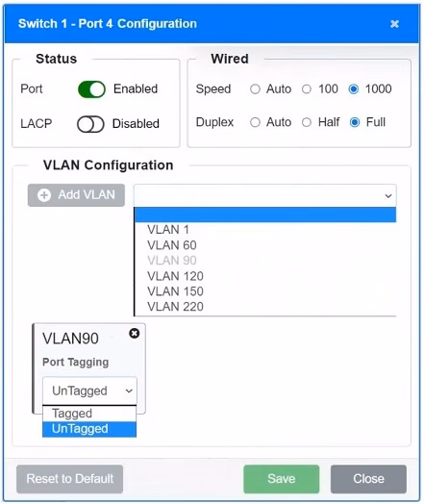Select Speed Auto radio button
The width and height of the screenshot is (424, 504).
(x=255, y=89)
